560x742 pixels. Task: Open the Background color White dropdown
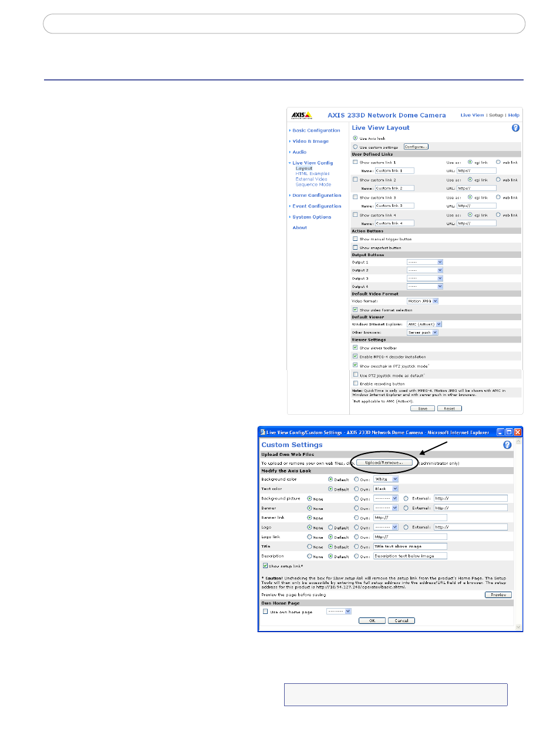click(386, 479)
